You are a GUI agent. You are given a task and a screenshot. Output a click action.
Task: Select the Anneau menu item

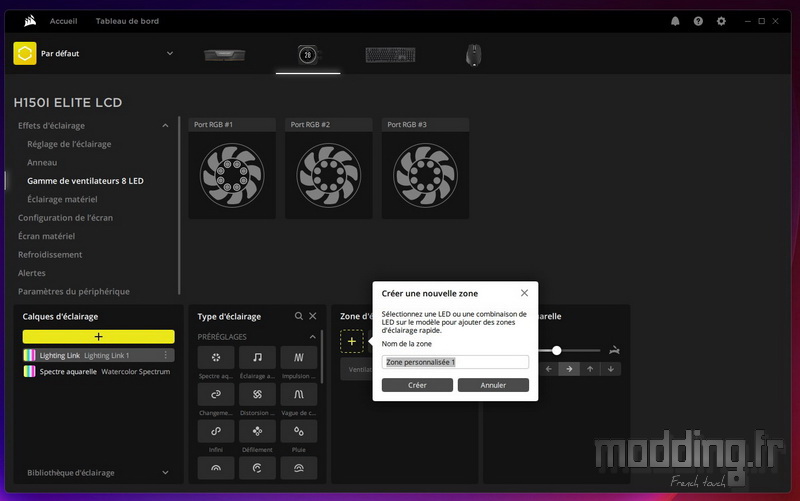point(42,162)
